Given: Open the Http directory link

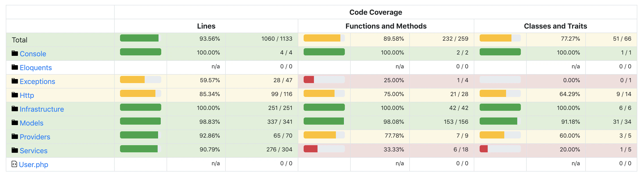Looking at the screenshot, I should (x=27, y=95).
